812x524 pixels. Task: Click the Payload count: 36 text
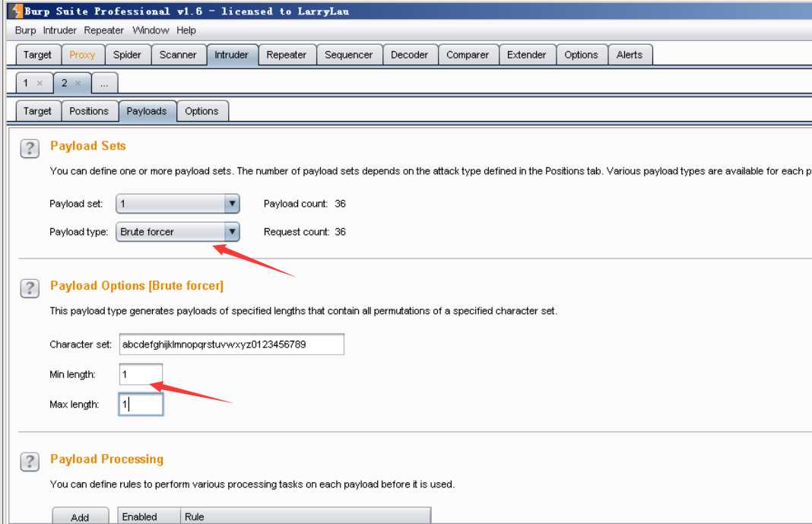[304, 204]
